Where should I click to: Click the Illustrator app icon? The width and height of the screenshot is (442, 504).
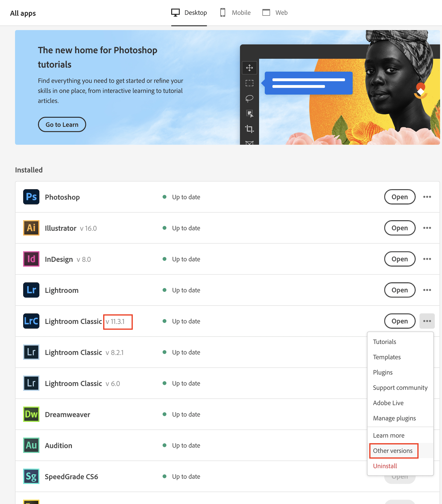(31, 228)
